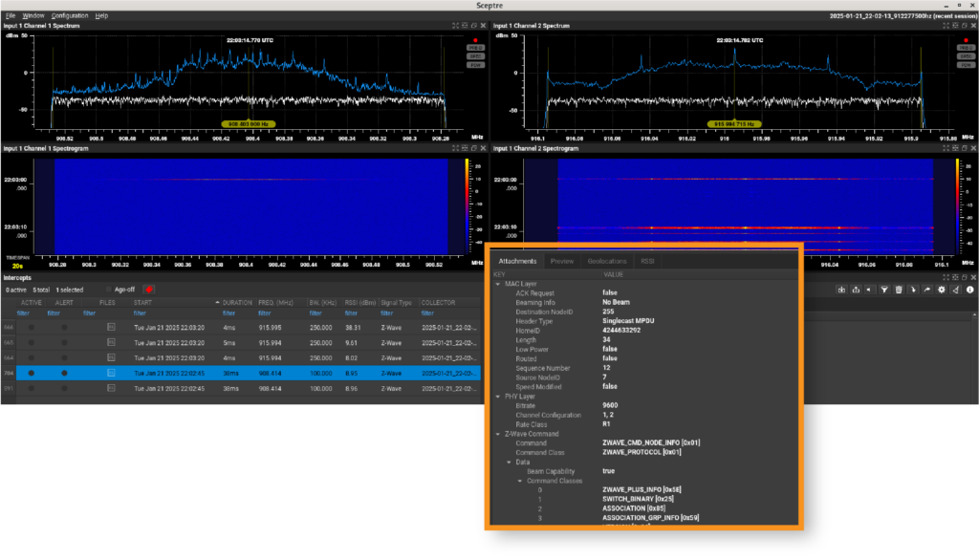Image resolution: width=979 pixels, height=560 pixels.
Task: Click the filter funnel icon in Intercepts toolbar
Action: (x=885, y=290)
